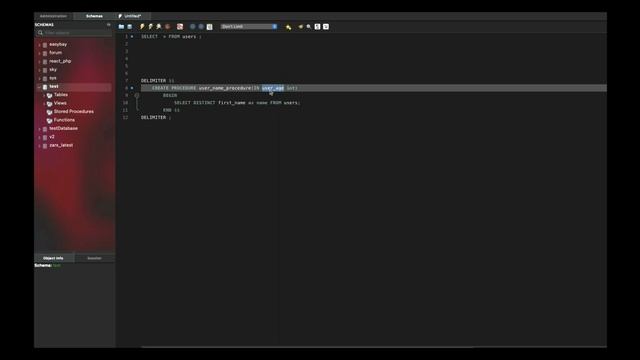Click the highlighted user_age parameter
The height and width of the screenshot is (360, 640).
tap(273, 88)
